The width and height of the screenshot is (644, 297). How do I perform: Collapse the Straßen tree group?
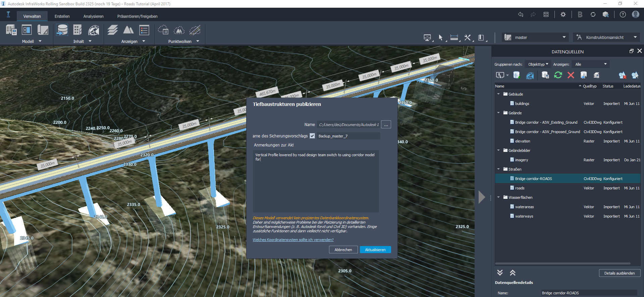coord(498,169)
